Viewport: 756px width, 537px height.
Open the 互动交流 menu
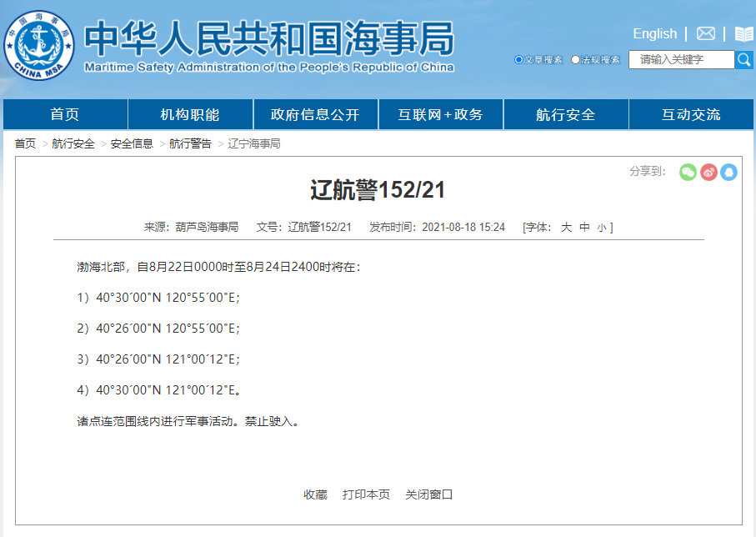(692, 114)
